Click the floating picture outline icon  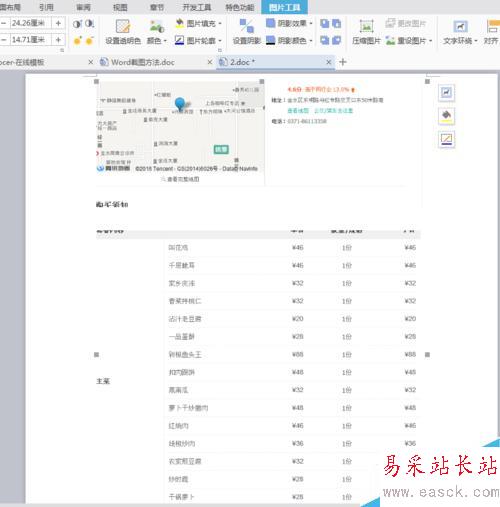point(446,139)
